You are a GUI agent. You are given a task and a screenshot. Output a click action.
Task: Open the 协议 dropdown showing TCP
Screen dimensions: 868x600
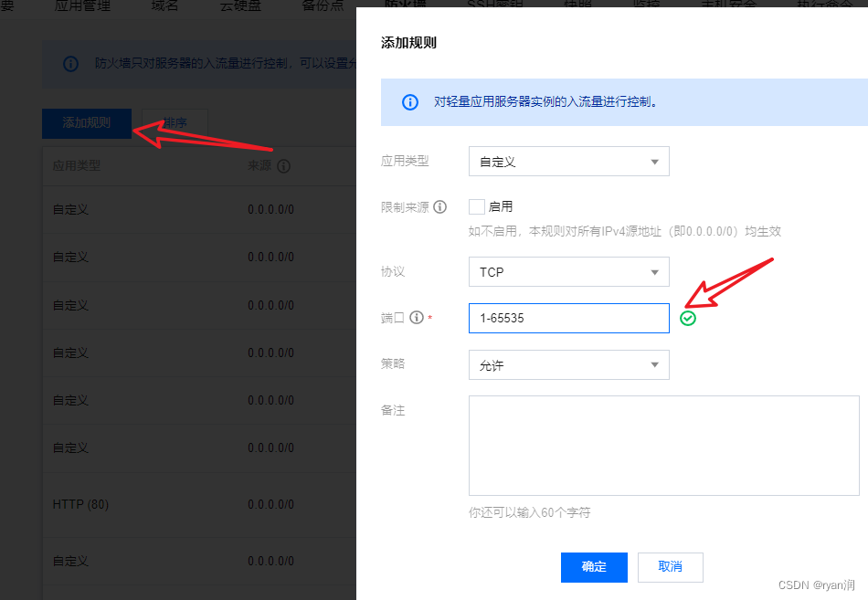568,271
